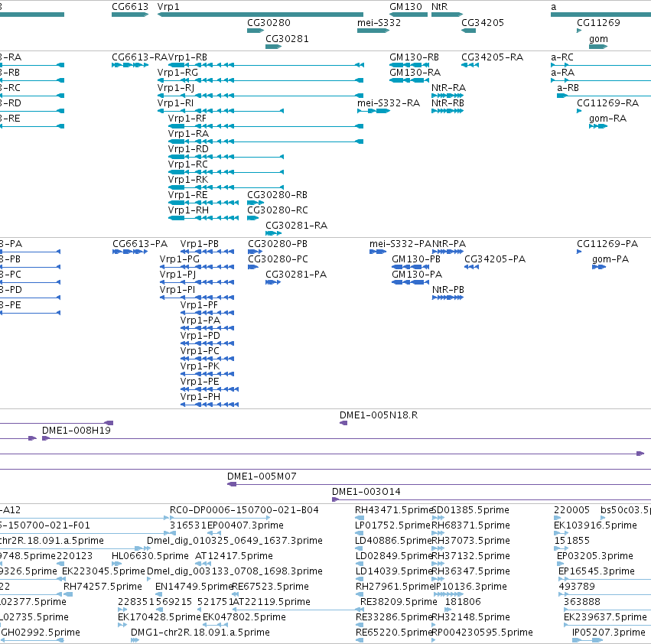The width and height of the screenshot is (651, 644).
Task: Click the CG30280-RC transcript label
Action: coord(278,210)
